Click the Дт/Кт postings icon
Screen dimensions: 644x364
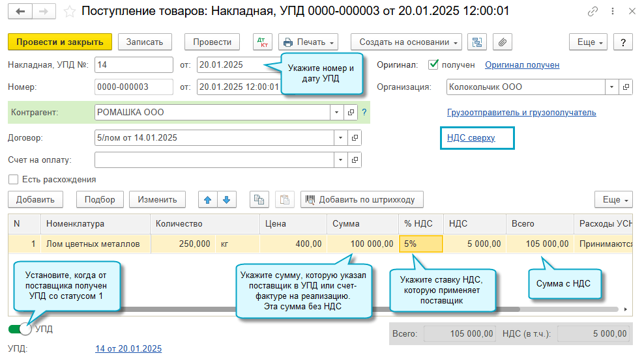click(263, 42)
